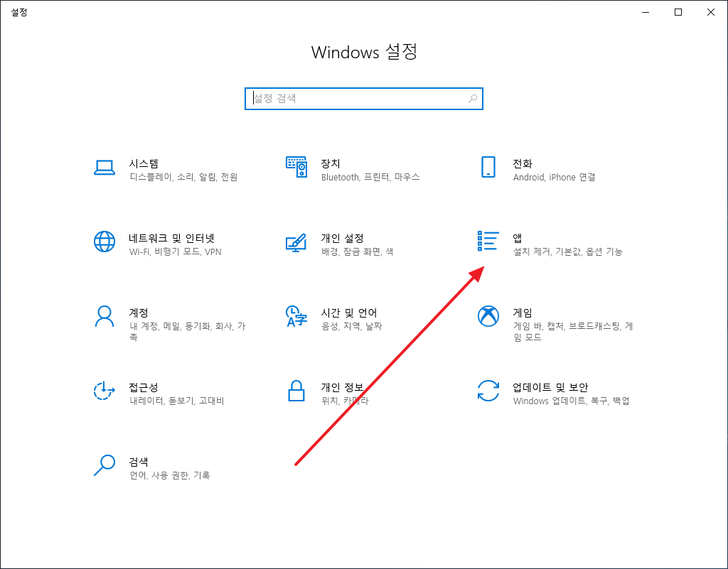Click the 'Bluetooth, 프린터, 마우스' description
This screenshot has width=728, height=569.
[x=370, y=177]
